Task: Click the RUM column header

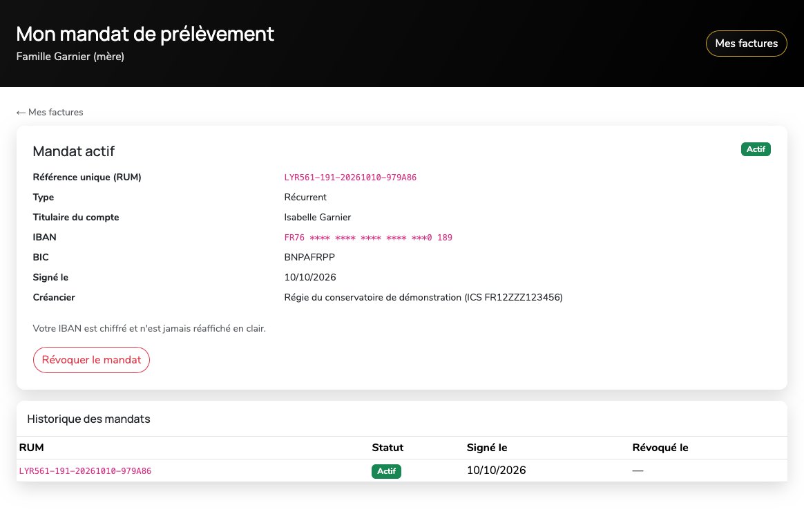Action: 31,448
